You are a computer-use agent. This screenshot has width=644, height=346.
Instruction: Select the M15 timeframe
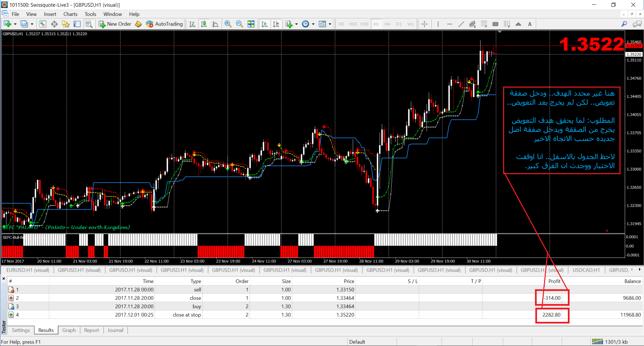pos(353,24)
